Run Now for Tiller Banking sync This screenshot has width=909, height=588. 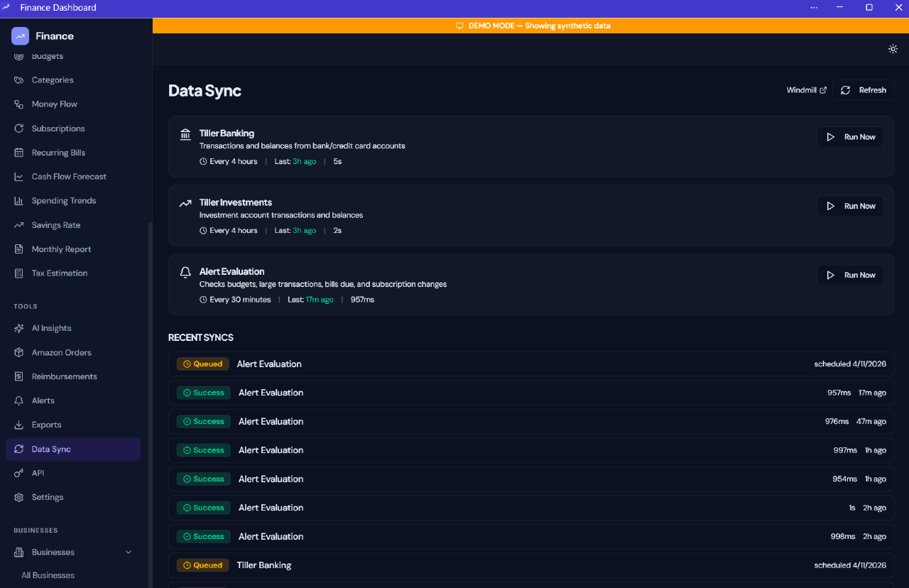(850, 136)
